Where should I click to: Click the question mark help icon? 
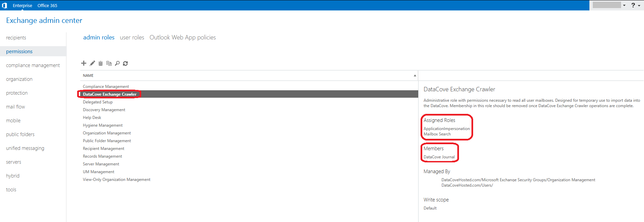(633, 5)
